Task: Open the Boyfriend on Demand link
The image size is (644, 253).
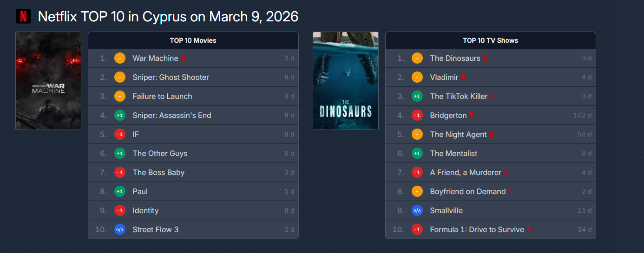Action: [x=467, y=191]
